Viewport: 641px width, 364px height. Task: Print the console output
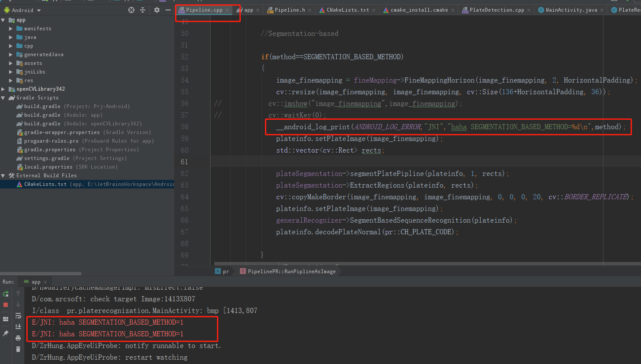(18, 338)
